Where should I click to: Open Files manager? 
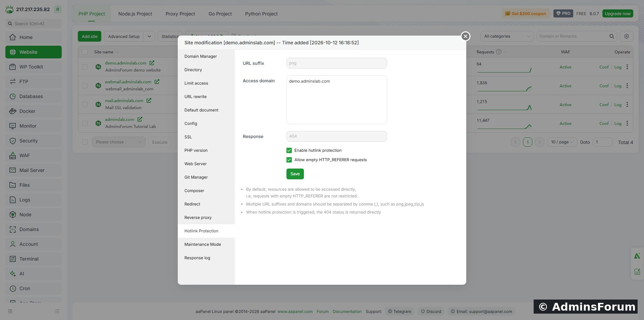coord(34,185)
